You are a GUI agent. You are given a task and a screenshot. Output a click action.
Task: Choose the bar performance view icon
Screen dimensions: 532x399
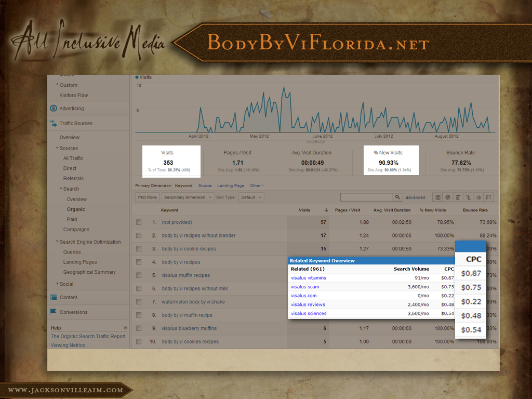click(458, 197)
